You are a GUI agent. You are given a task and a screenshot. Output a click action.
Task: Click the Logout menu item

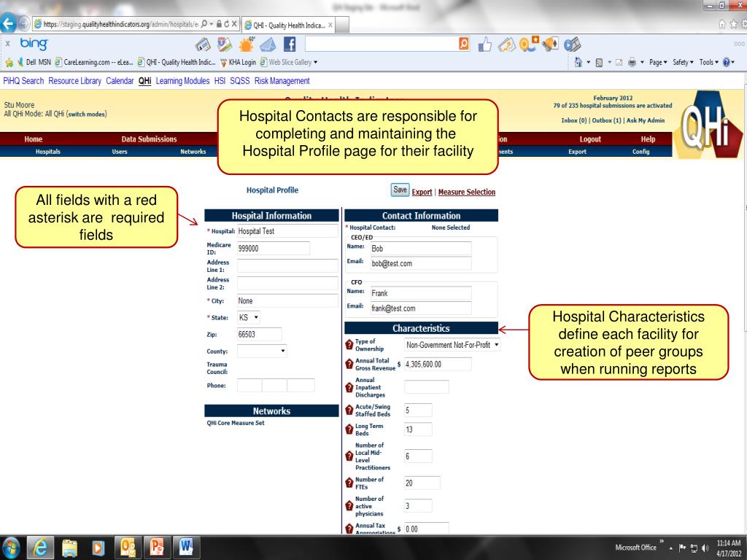pyautogui.click(x=590, y=139)
